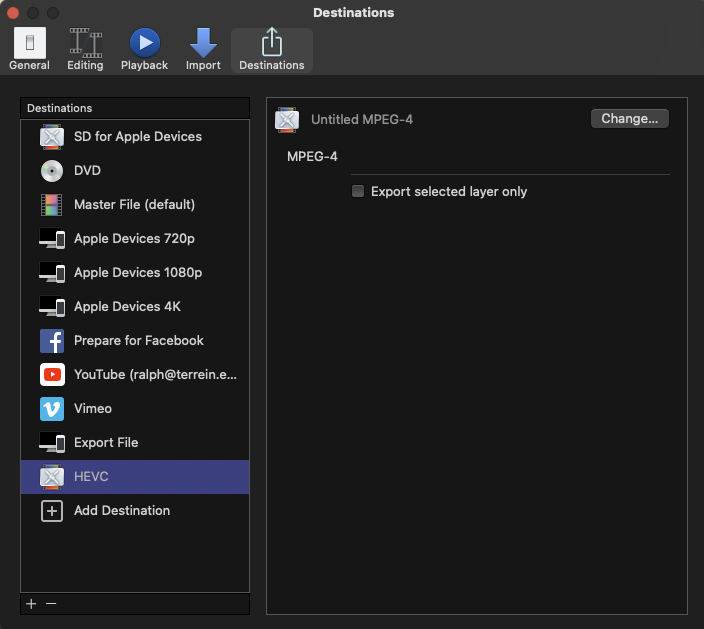Click the YouTube destination icon
Screen dimensions: 704x629
pyautogui.click(x=52, y=375)
